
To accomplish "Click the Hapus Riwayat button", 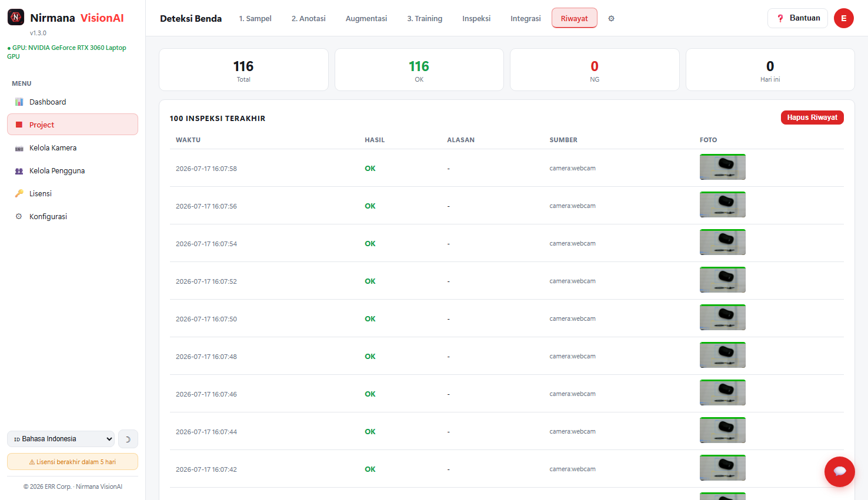I will point(812,118).
